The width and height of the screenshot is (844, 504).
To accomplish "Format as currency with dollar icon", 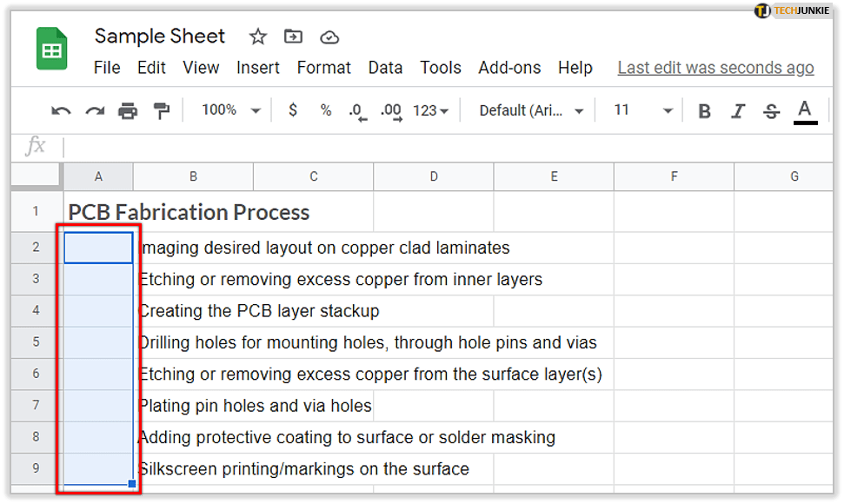I will click(293, 110).
